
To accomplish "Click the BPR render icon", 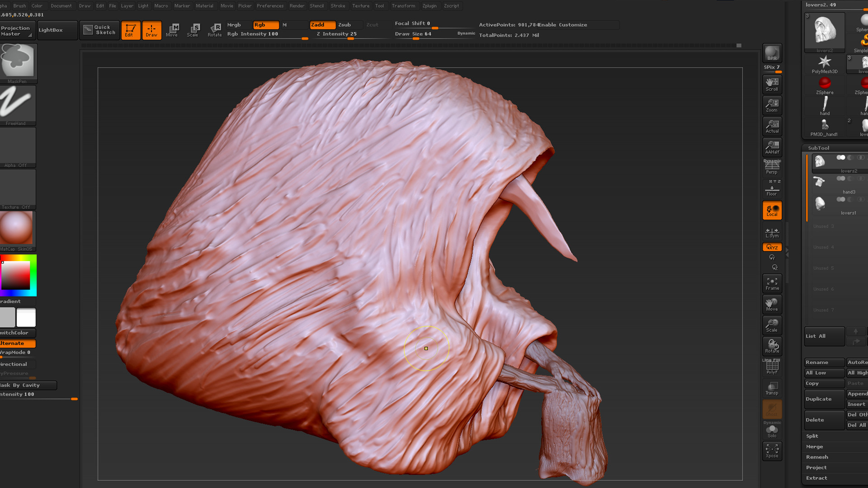I will [x=772, y=53].
